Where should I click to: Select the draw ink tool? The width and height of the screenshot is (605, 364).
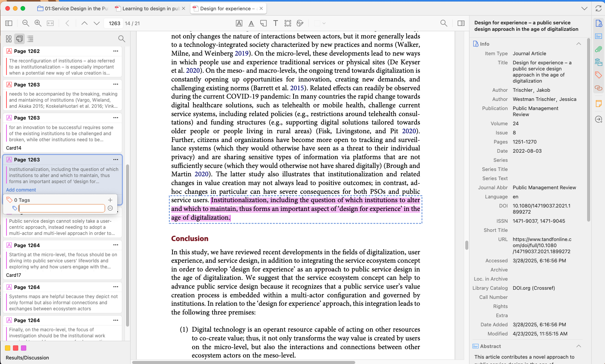(300, 23)
